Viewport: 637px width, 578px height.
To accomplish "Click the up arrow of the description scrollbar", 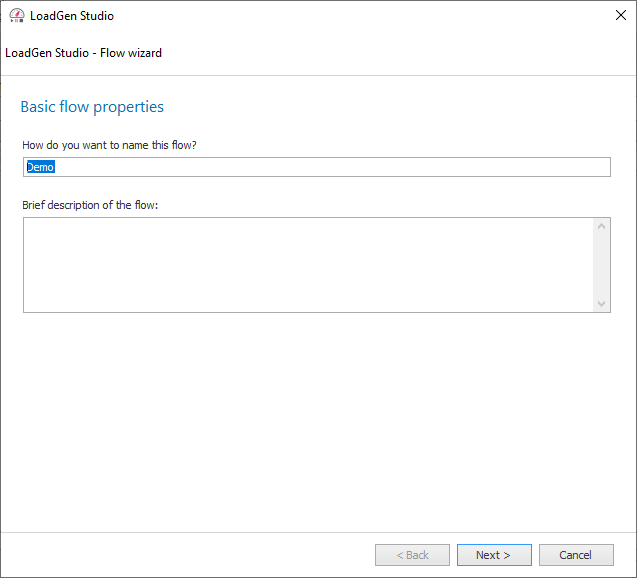I will (602, 226).
